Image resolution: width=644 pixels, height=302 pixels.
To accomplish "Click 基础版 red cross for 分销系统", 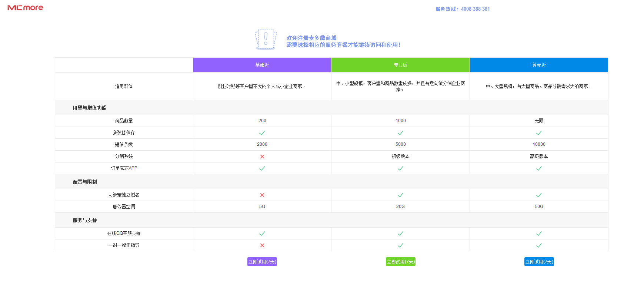I will click(x=262, y=157).
